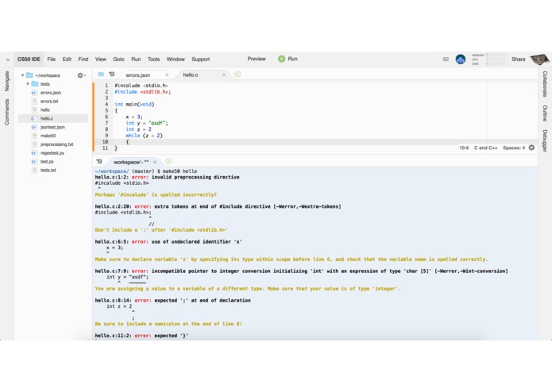Screen dimensions: 552x392
Task: Select errors.txt in file tree
Action: [x=49, y=102]
